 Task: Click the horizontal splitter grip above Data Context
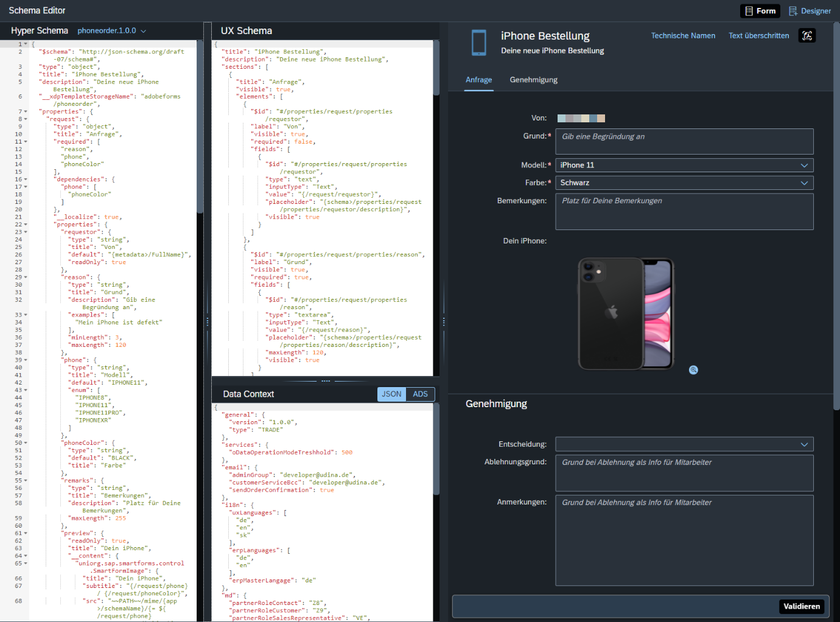pos(326,381)
